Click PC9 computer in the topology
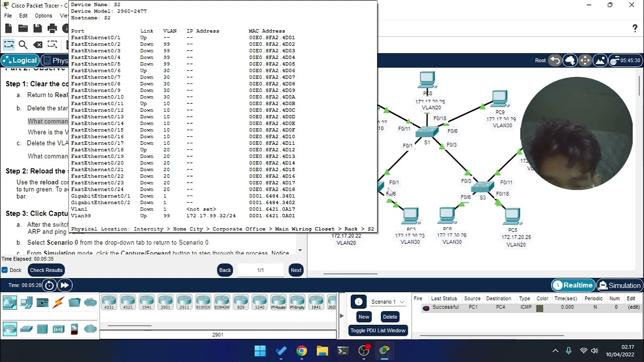 [x=500, y=99]
